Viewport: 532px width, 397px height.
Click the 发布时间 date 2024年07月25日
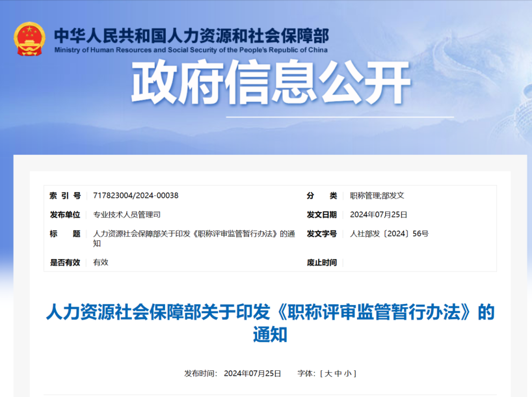253,373
